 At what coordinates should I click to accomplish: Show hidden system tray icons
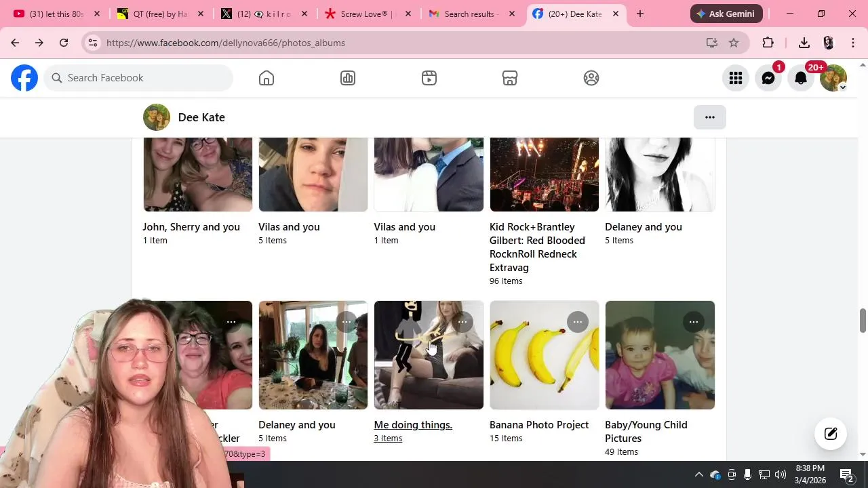click(x=699, y=474)
